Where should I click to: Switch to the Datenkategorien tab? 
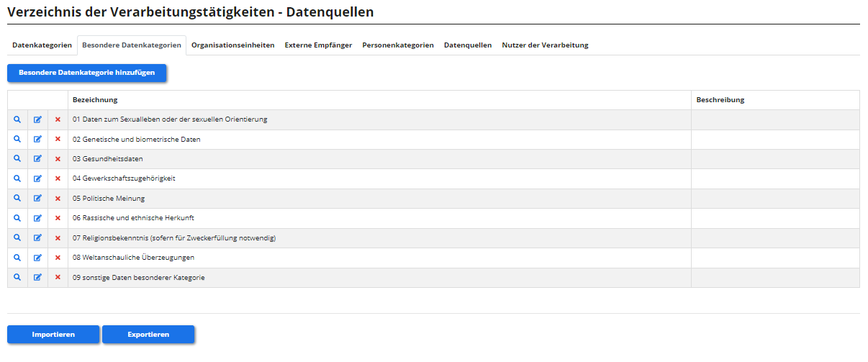42,45
